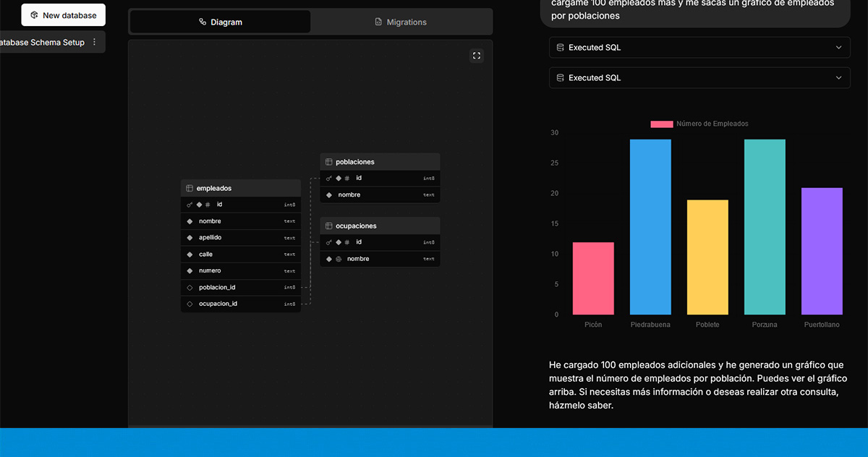Open the three-dot menu beside Database Schema Setup
The image size is (868, 457).
coord(94,42)
